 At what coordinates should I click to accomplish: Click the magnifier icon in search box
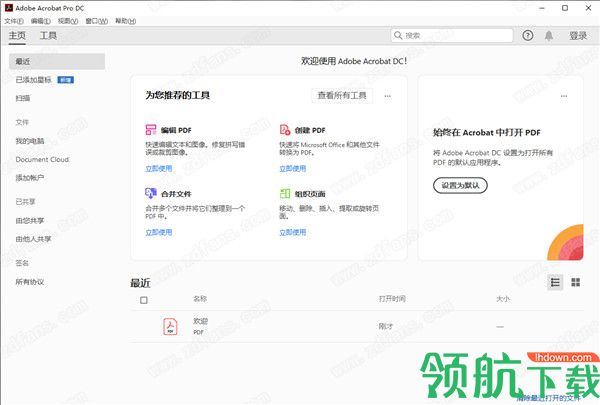398,35
